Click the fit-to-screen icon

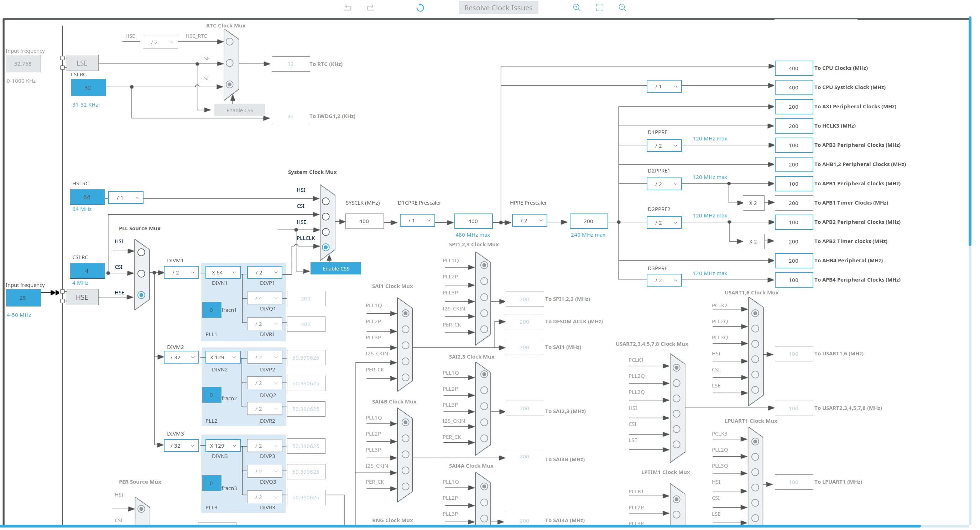tap(600, 7)
